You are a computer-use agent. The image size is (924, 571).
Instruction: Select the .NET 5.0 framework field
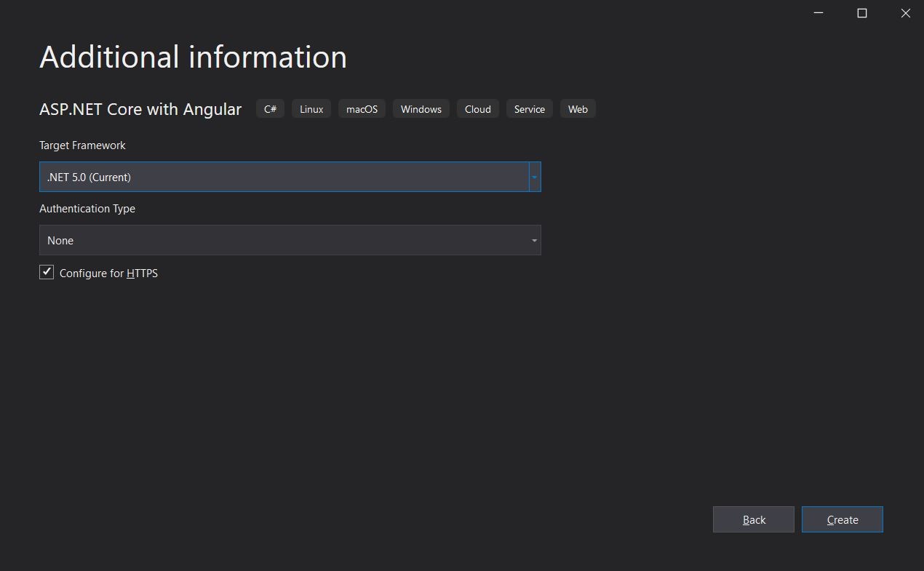(284, 177)
